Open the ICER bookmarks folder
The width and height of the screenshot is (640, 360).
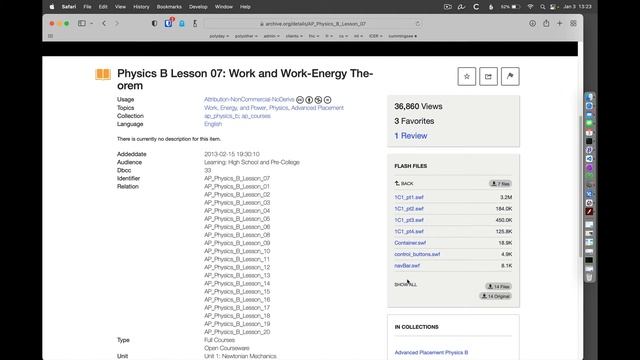376,36
